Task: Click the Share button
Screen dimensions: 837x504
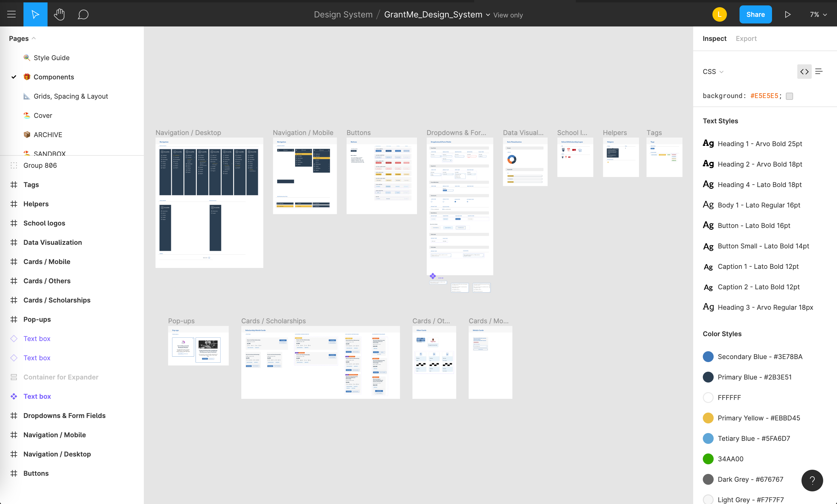Action: (755, 14)
